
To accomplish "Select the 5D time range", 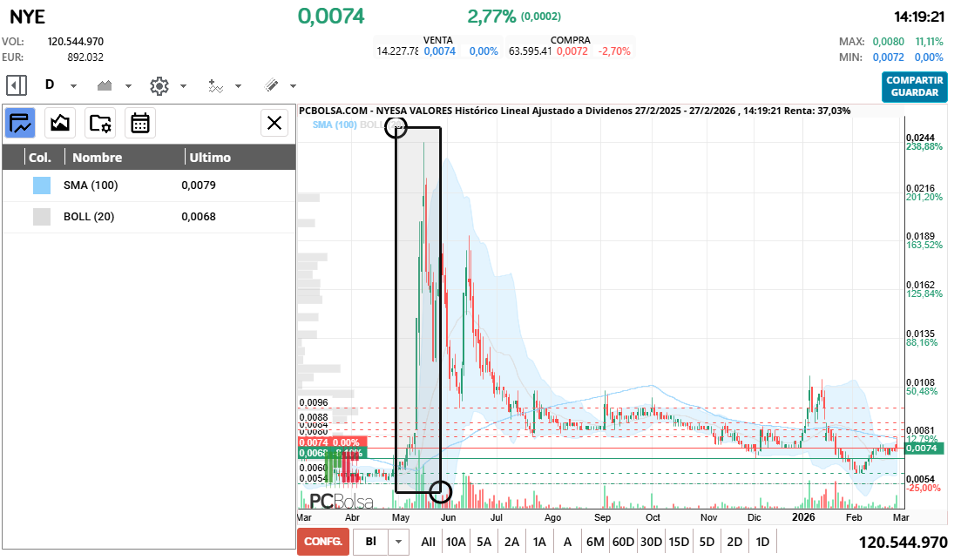I will [x=707, y=542].
